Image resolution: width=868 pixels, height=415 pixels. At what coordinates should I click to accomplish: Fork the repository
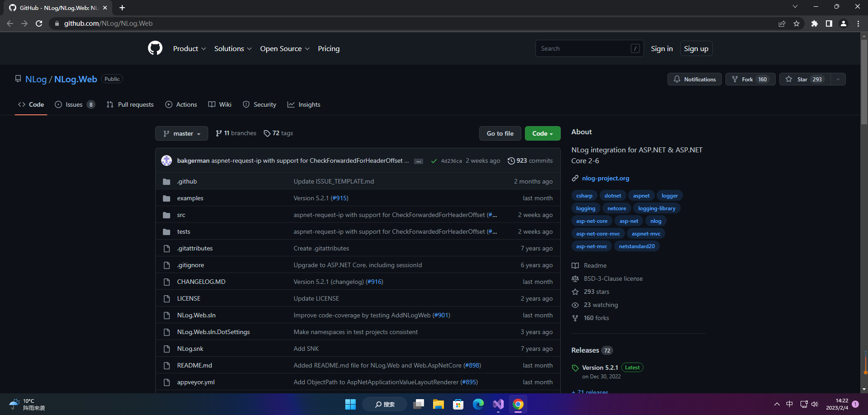[750, 79]
